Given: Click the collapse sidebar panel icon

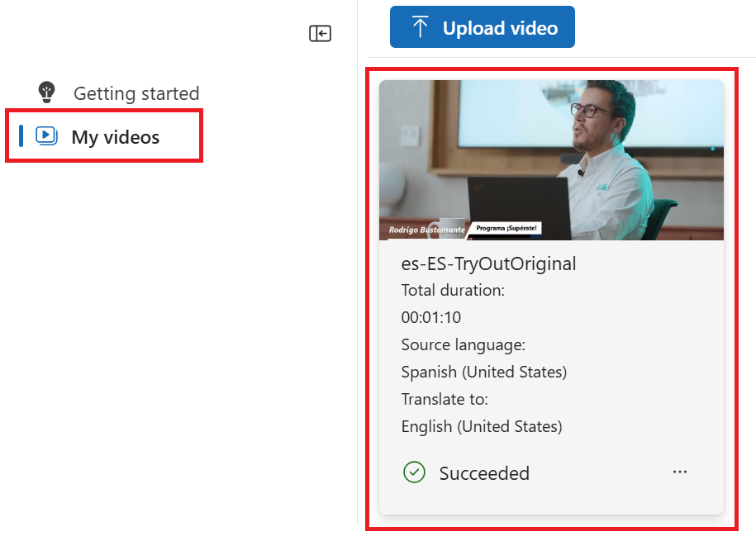Looking at the screenshot, I should point(320,33).
